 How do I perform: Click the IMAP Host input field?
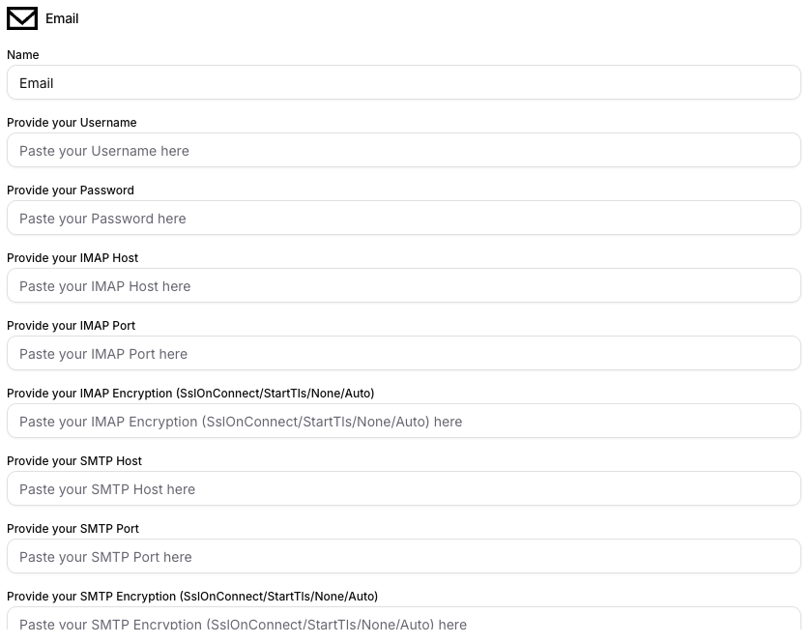pyautogui.click(x=403, y=285)
